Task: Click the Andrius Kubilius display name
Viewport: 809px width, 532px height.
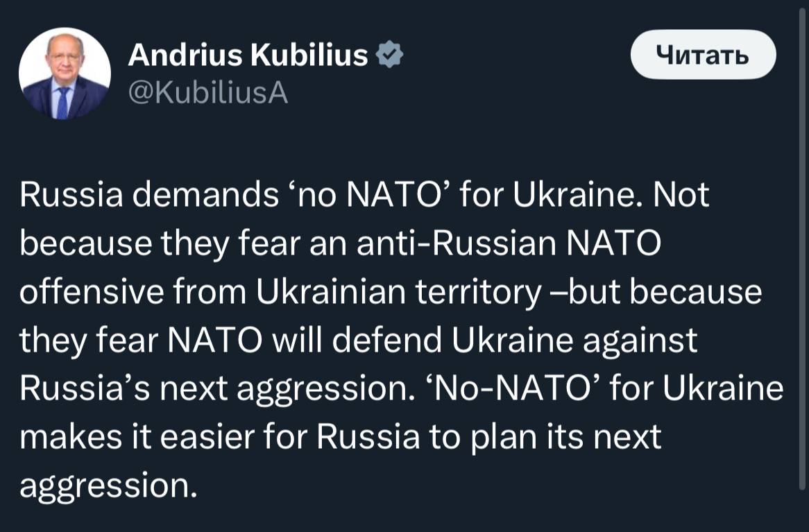Action: 248,55
